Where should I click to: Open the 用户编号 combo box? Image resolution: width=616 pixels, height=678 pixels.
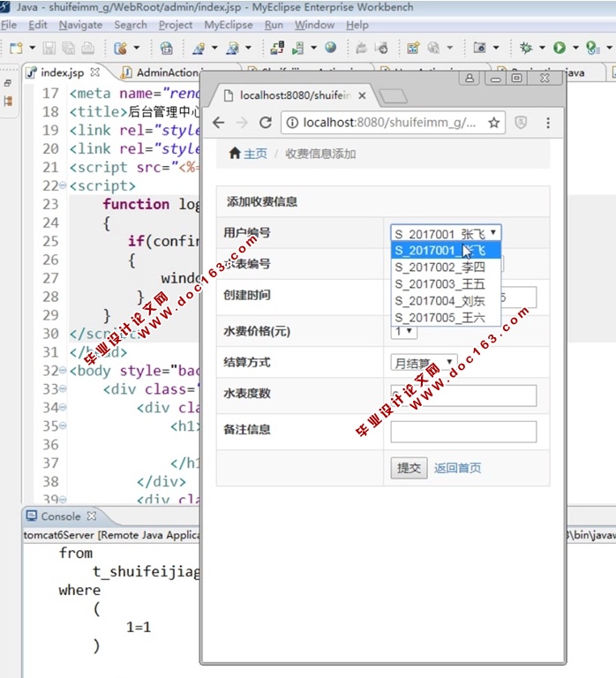(x=446, y=233)
